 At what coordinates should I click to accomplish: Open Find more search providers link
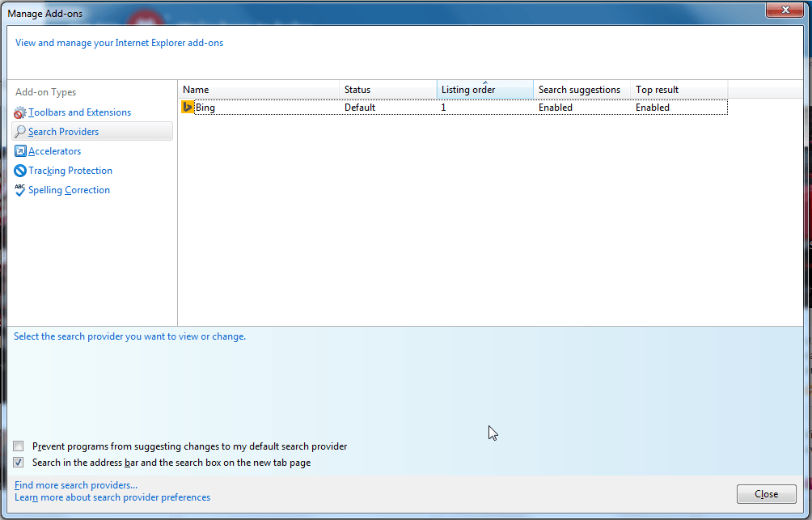click(x=75, y=485)
